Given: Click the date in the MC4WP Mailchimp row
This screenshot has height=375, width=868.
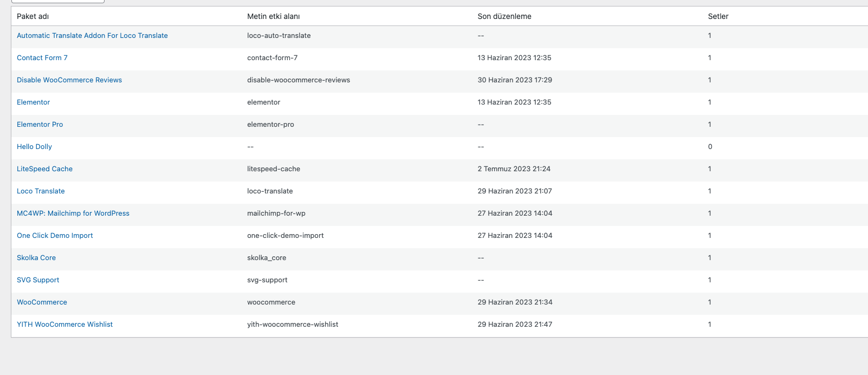Looking at the screenshot, I should tap(515, 214).
